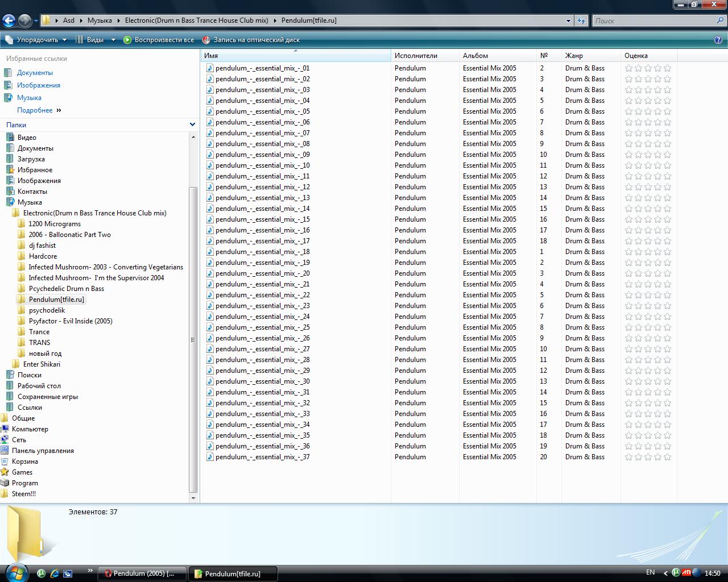
Task: Click the blue globe icon in the system tray
Action: [x=696, y=573]
